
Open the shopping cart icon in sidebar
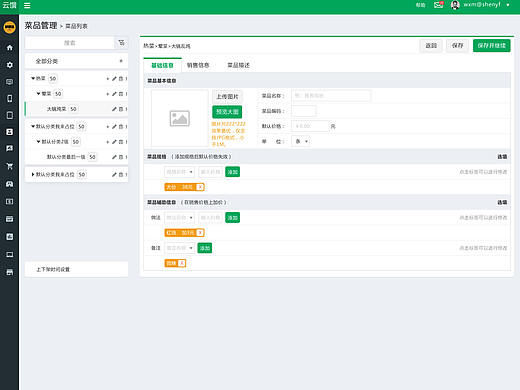click(10, 166)
